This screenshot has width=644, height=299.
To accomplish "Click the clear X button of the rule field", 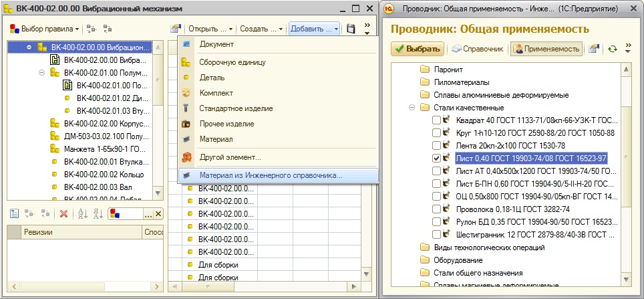I will pos(158,213).
